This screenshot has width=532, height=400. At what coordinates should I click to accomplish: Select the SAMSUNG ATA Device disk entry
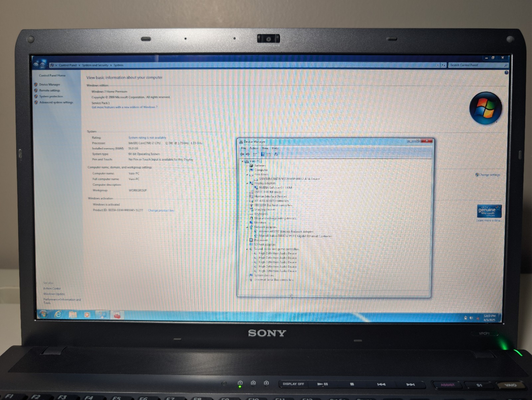point(289,179)
